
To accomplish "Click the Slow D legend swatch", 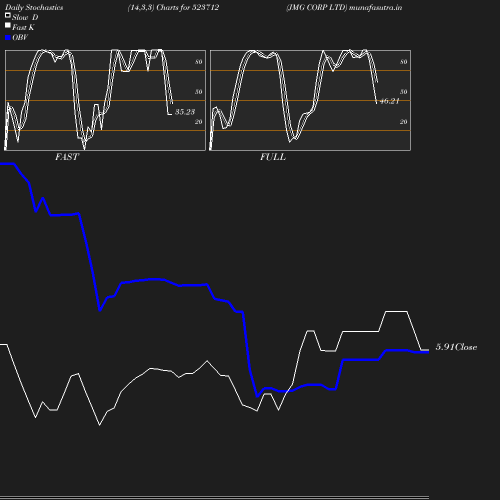I will [x=8, y=15].
